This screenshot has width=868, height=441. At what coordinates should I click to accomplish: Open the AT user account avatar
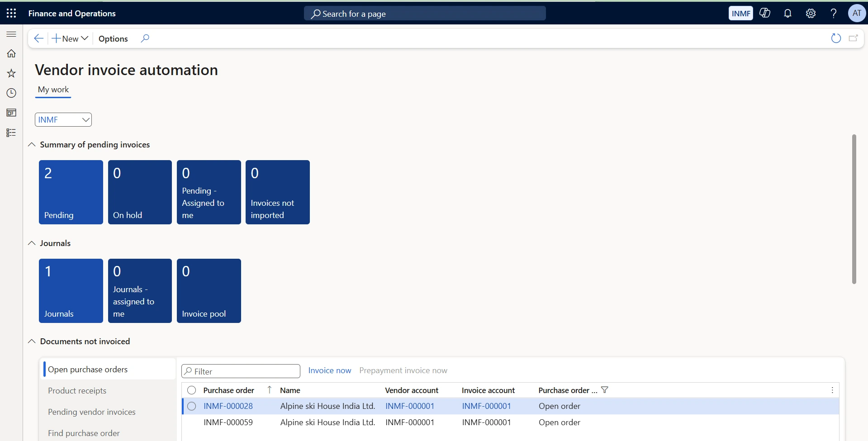857,13
